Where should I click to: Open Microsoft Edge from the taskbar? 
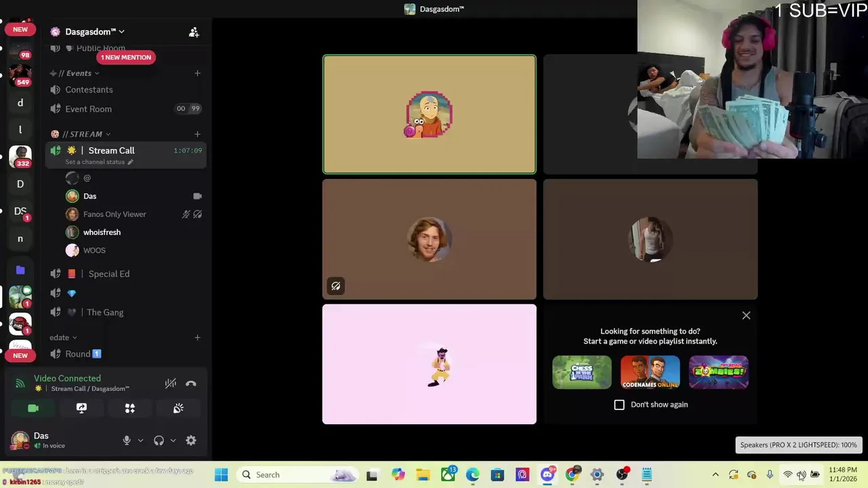coord(473,475)
